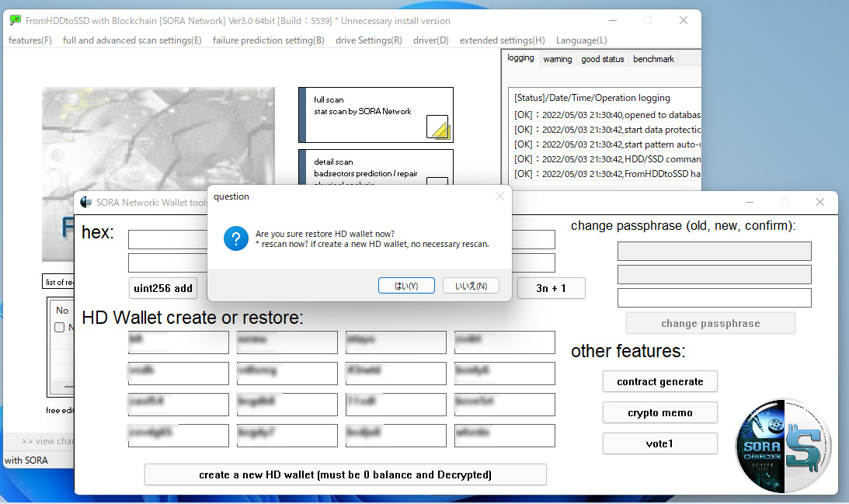Open the Language(L) menu

pyautogui.click(x=582, y=40)
